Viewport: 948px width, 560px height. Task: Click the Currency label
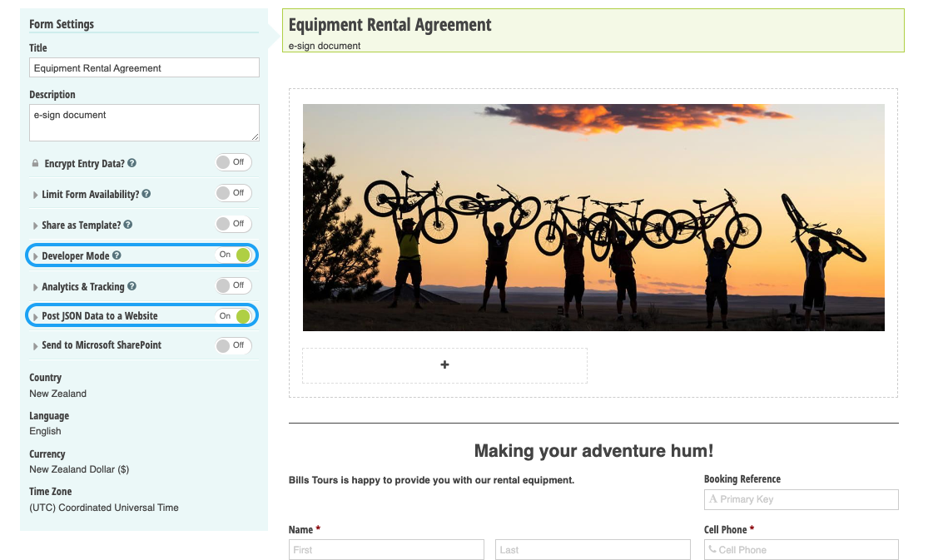point(47,454)
